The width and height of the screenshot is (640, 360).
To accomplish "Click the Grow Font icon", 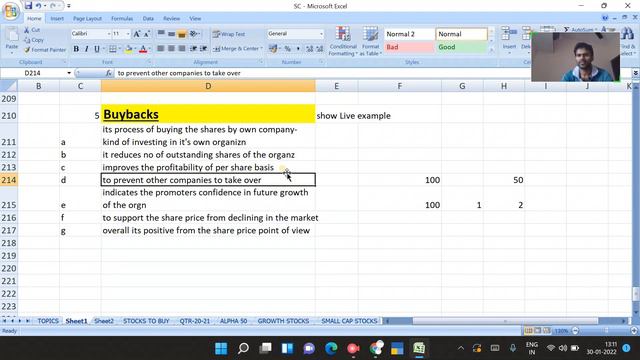I will pyautogui.click(x=137, y=34).
